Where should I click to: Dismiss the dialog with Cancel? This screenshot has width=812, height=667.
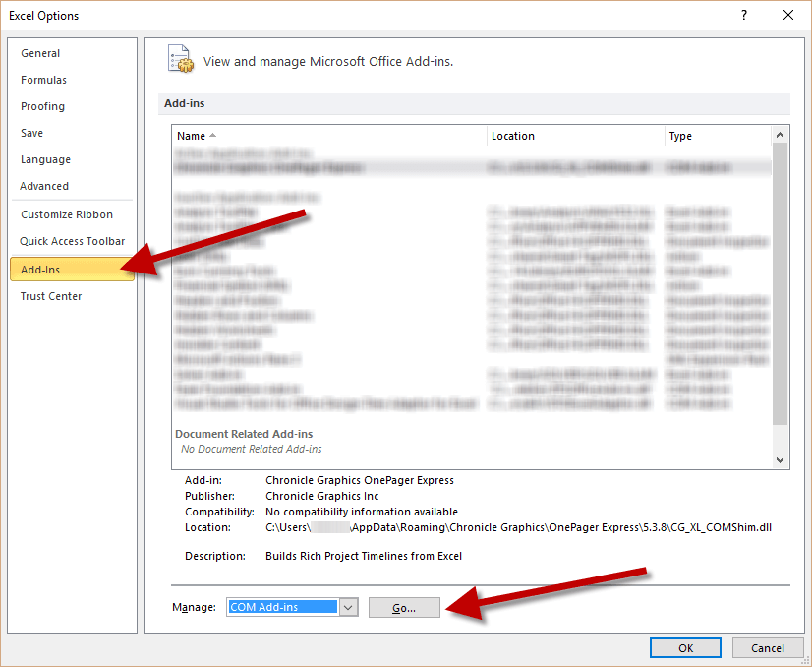[768, 647]
